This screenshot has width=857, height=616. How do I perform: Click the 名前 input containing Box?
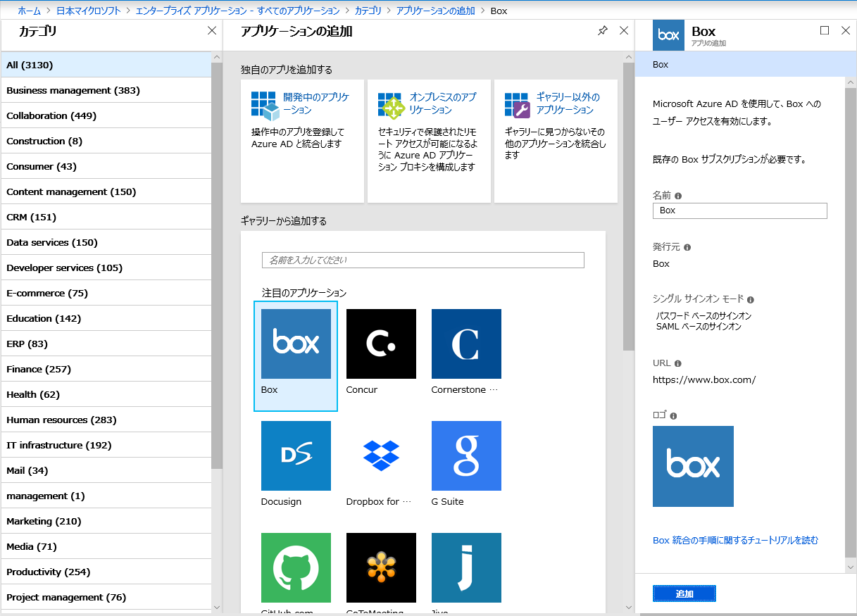pos(740,210)
